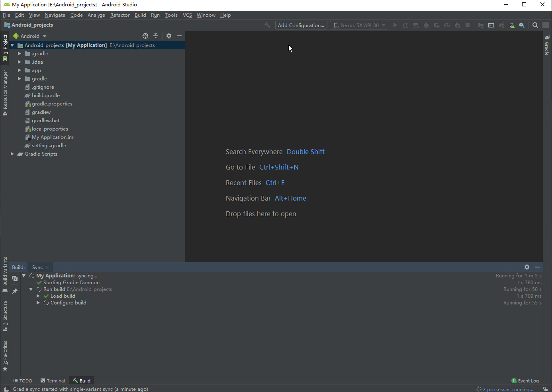Screen dimensions: 552x392
Task: Expand the Configure build node
Action: 38,303
